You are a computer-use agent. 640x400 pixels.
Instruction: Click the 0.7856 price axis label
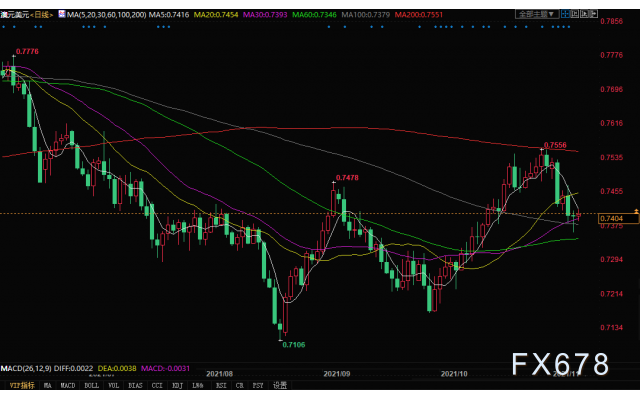612,21
